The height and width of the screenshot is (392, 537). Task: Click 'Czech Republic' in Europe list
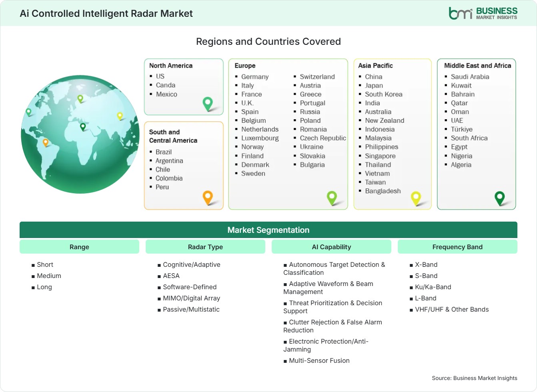point(323,138)
